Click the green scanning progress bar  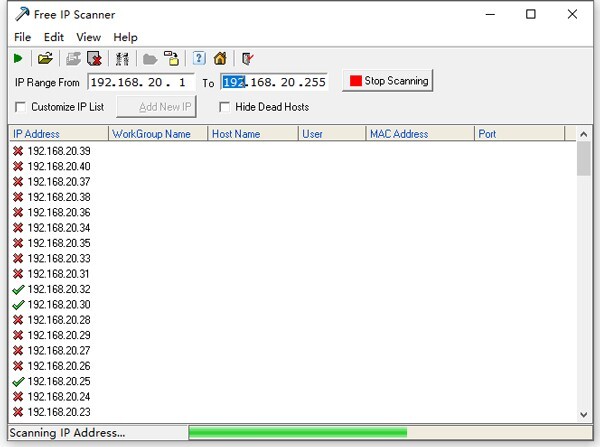coord(297,432)
